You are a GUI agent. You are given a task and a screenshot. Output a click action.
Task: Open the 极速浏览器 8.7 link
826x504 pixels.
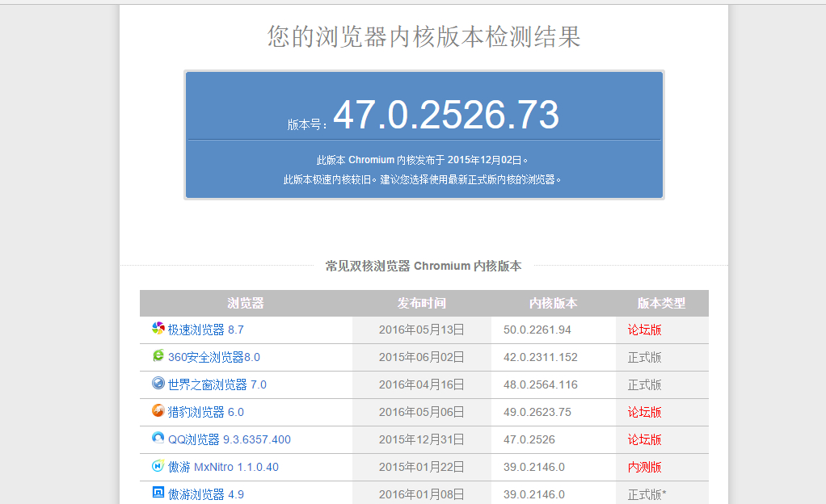(205, 330)
